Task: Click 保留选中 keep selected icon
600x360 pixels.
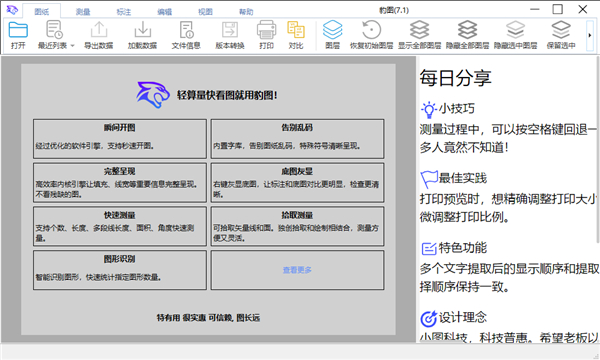Action: 561,30
